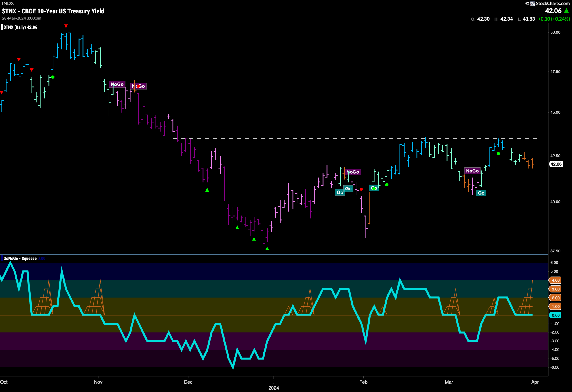Click the cyan 0.00 oscillator value tag
Image resolution: width=572 pixels, height=392 pixels.
pyautogui.click(x=556, y=315)
